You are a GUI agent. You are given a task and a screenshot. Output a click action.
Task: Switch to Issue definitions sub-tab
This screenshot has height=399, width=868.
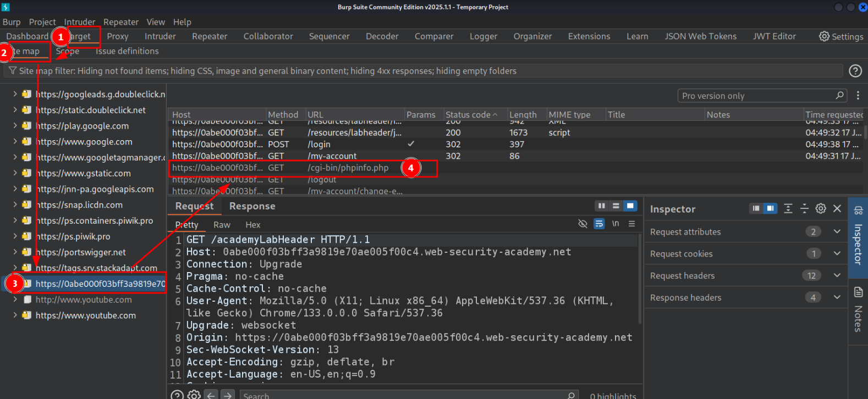(x=127, y=51)
